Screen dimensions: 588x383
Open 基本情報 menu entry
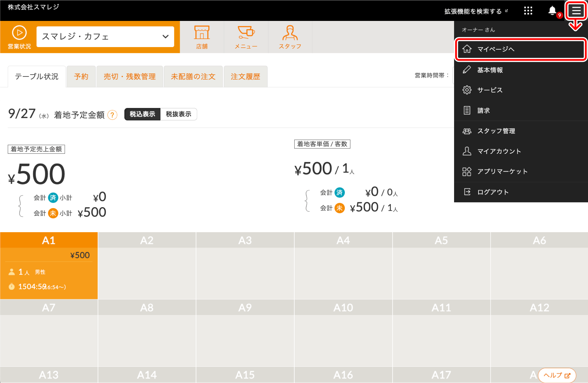pos(490,70)
